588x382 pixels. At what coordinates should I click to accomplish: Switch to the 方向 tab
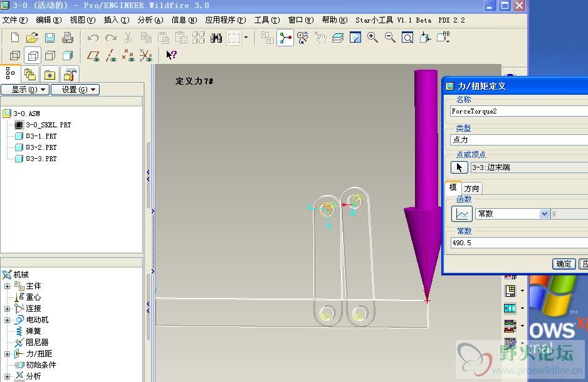[x=472, y=188]
